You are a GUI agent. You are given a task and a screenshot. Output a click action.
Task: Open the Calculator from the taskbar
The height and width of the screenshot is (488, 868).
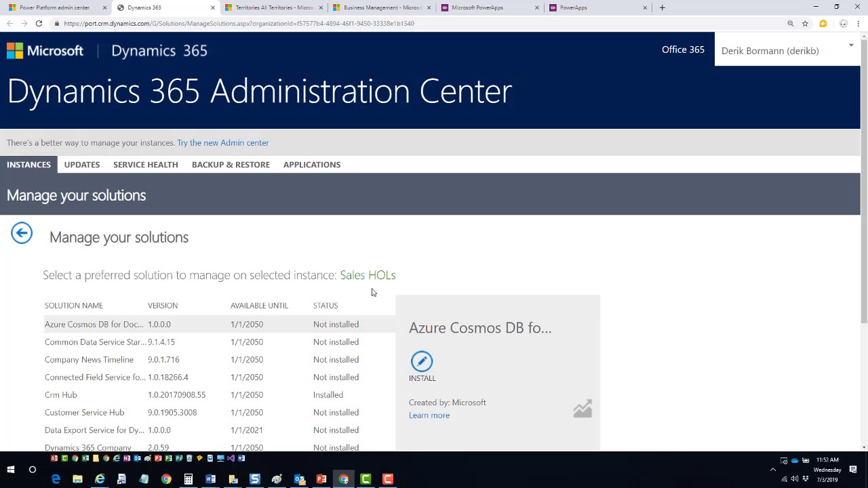pos(188,479)
